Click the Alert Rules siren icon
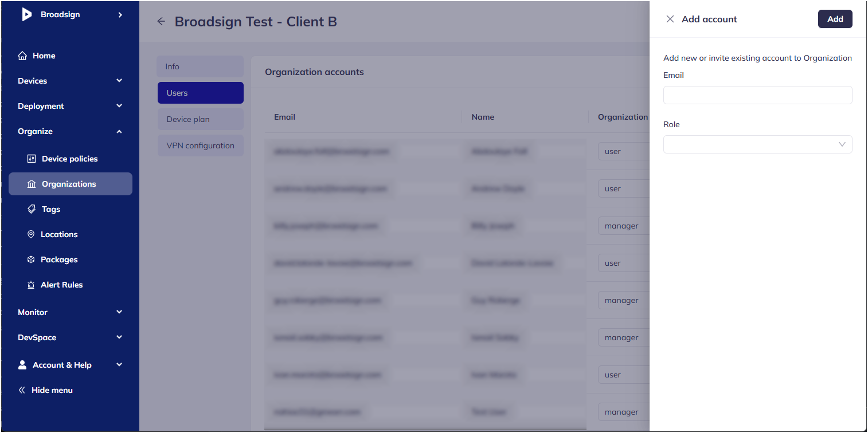 [x=31, y=285]
